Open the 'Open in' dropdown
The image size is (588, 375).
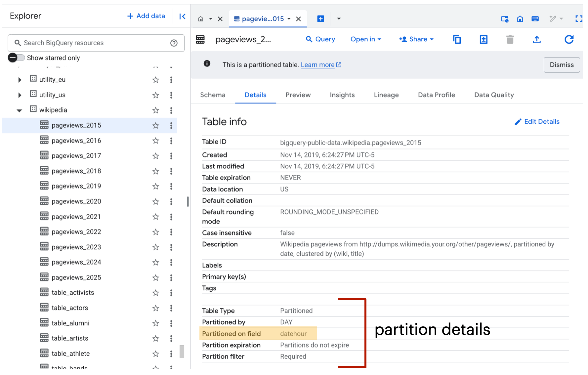tap(366, 39)
